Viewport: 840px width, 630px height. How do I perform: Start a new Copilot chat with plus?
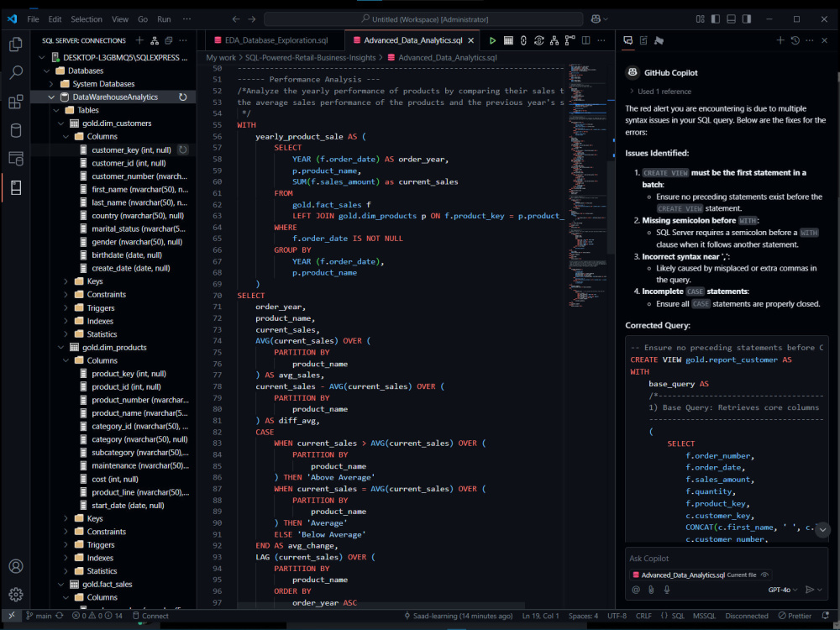coord(780,40)
